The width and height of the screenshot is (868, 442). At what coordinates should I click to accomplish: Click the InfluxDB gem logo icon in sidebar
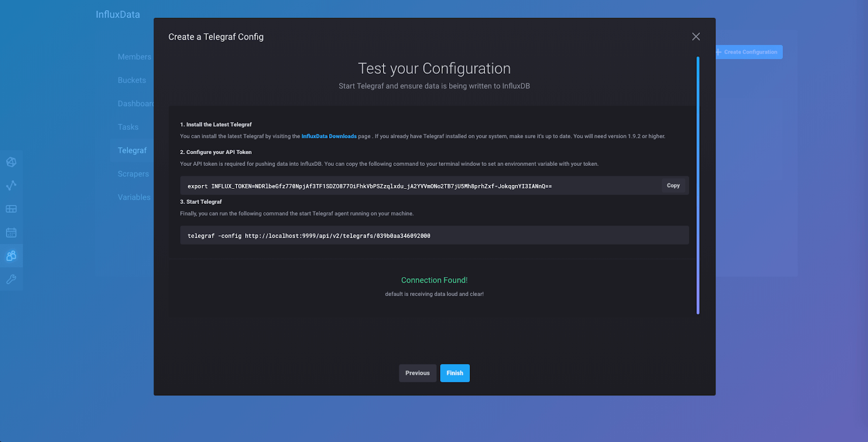[x=11, y=162]
